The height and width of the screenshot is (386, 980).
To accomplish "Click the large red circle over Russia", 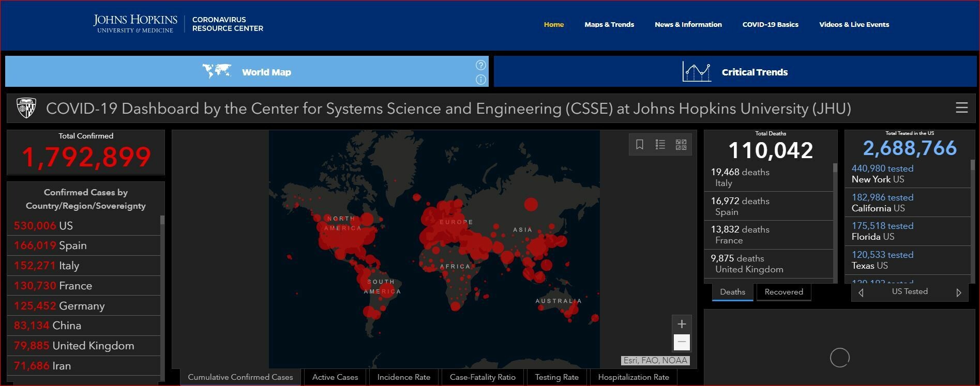I will click(531, 204).
